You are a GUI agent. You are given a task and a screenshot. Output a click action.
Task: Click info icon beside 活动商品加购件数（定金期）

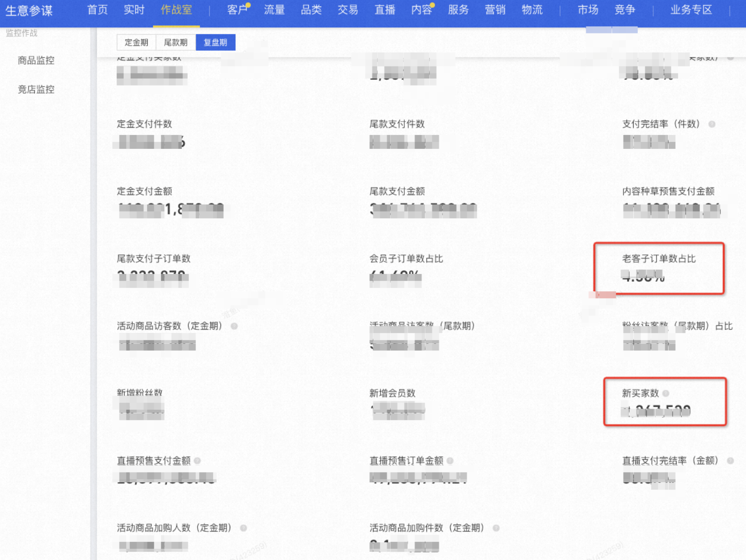pyautogui.click(x=496, y=528)
